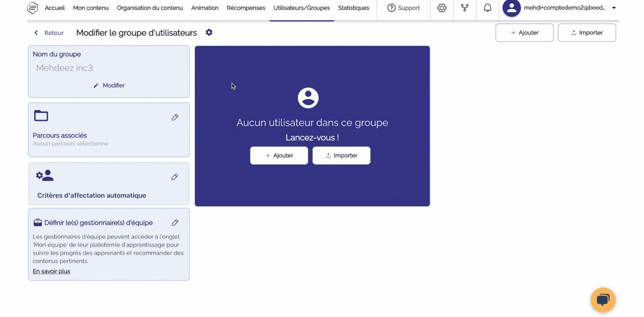The height and width of the screenshot is (317, 644).
Task: Open notifications bell icon
Action: 488,8
